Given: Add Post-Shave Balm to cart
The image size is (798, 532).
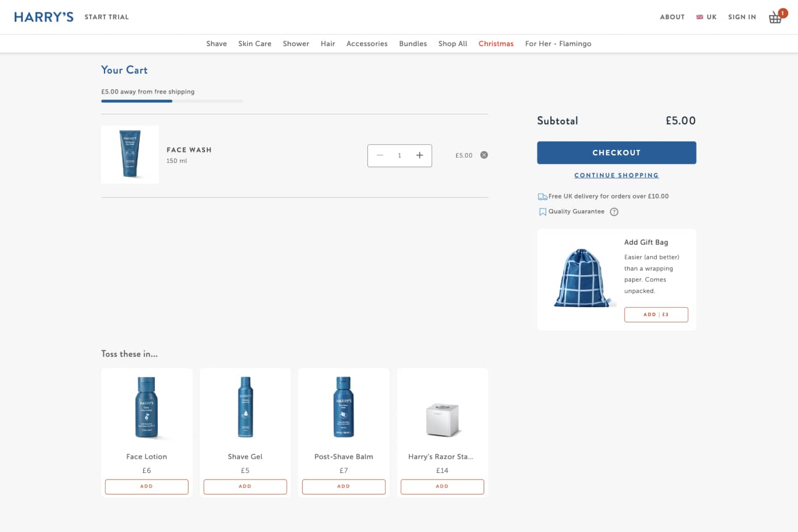Looking at the screenshot, I should (x=344, y=486).
